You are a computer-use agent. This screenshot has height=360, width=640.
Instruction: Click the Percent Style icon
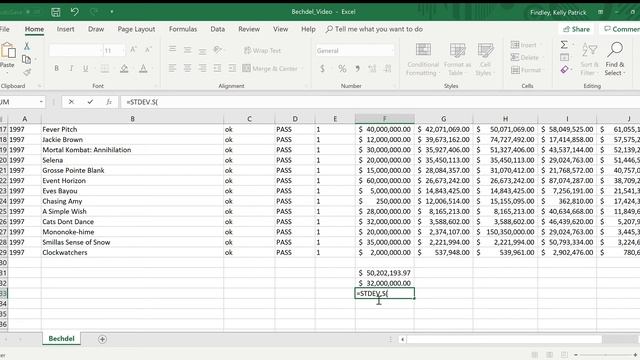coord(342,68)
